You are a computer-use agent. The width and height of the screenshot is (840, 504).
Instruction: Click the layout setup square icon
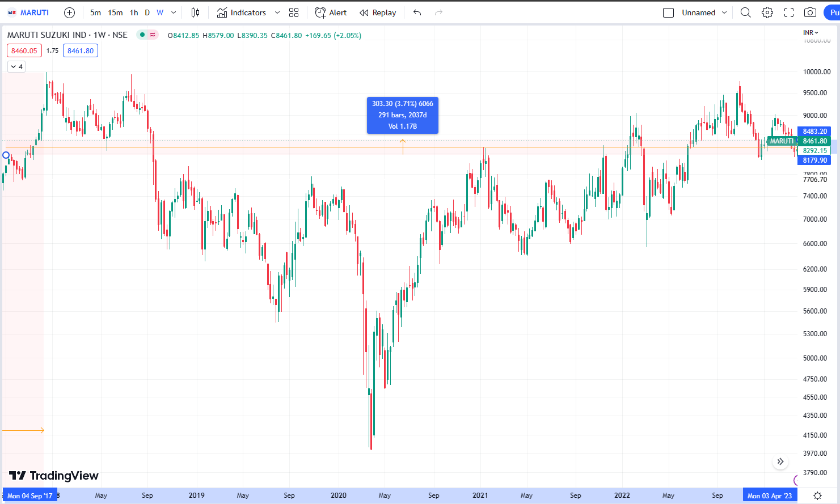coord(669,12)
